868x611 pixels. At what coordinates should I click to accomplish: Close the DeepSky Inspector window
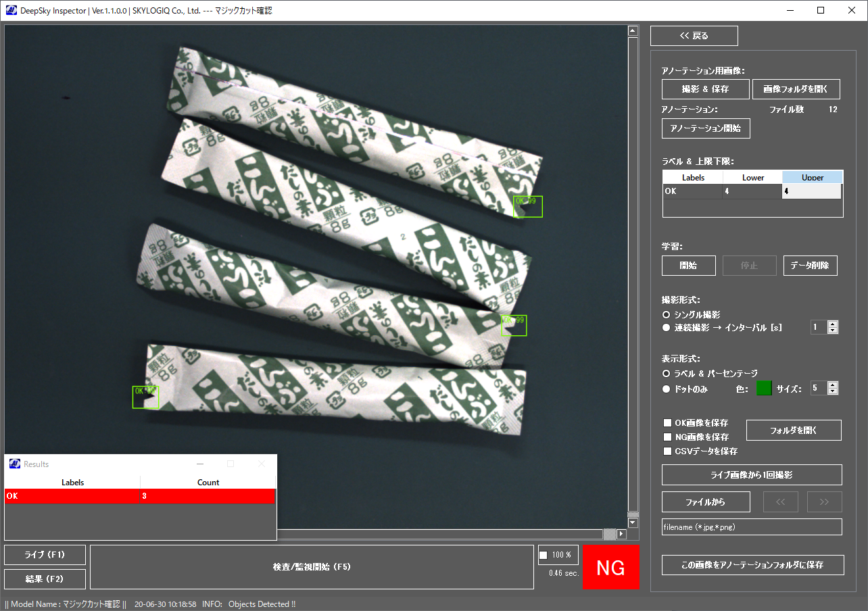(852, 10)
